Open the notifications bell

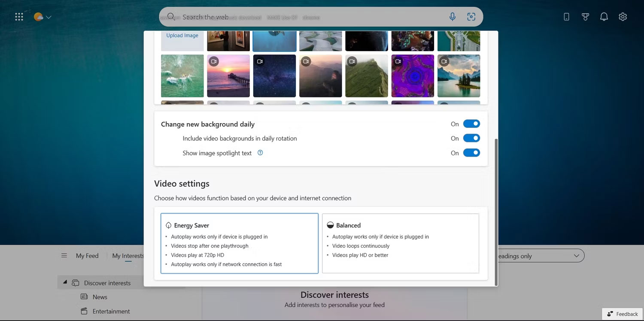coord(604,17)
